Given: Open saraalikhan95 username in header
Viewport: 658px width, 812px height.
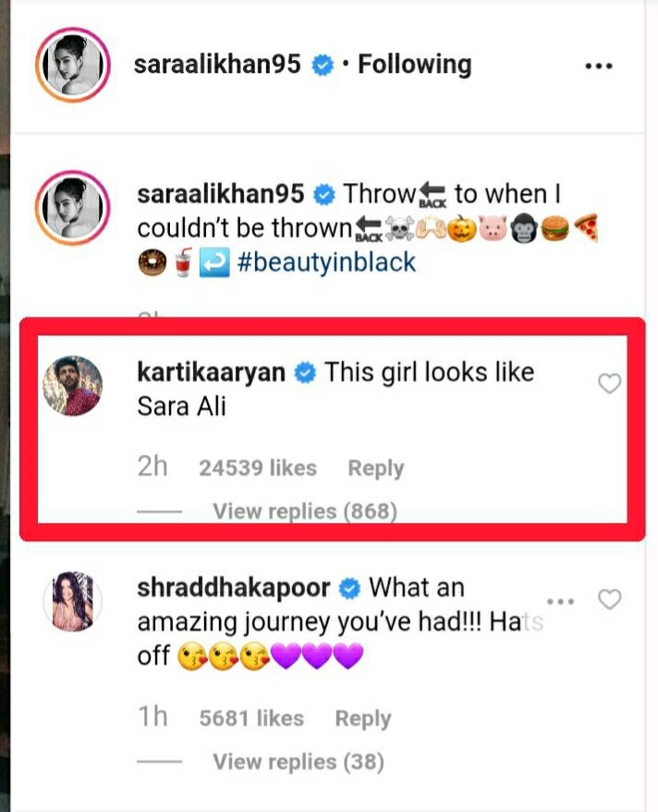Looking at the screenshot, I should (219, 65).
